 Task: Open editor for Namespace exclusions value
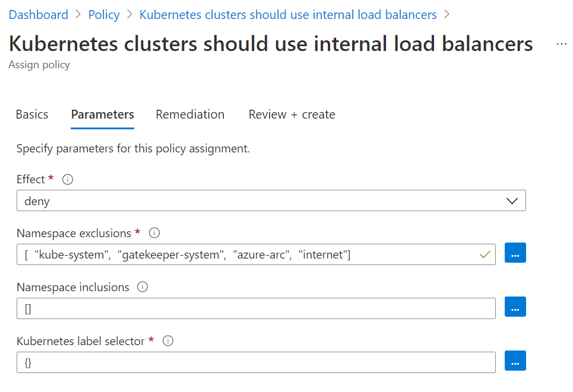(x=515, y=253)
